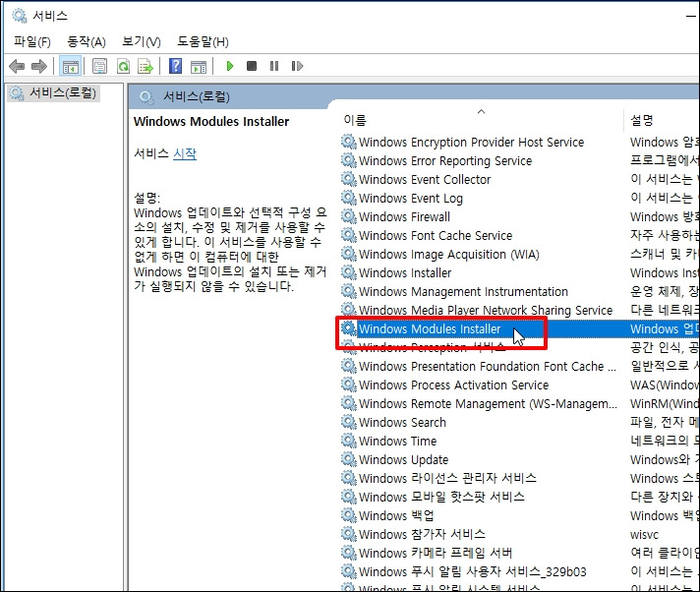
Task: Click the 서비스 window title icon
Action: (20, 16)
